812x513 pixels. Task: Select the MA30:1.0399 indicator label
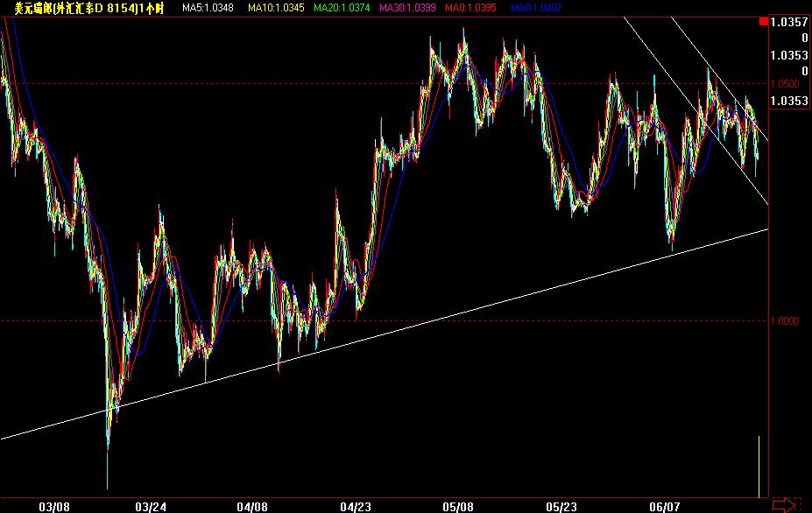point(407,8)
